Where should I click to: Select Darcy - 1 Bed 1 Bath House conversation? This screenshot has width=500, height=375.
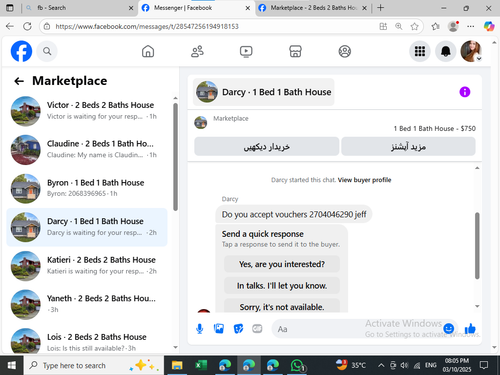coord(87,227)
